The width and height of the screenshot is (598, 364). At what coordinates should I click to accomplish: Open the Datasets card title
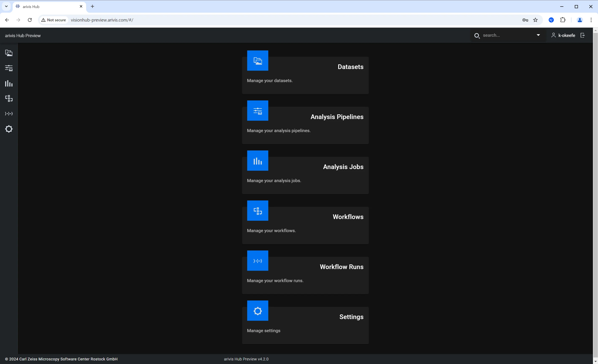click(350, 67)
